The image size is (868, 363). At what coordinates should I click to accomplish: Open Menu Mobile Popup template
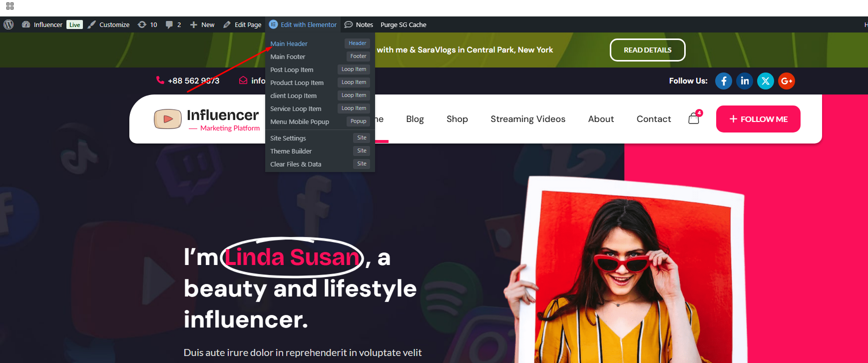point(300,121)
